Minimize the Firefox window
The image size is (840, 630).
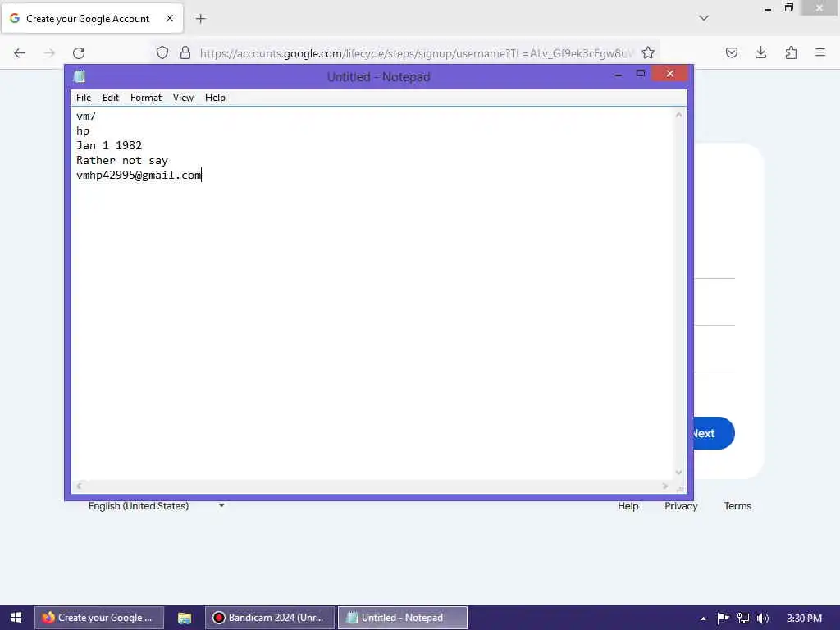coord(768,8)
